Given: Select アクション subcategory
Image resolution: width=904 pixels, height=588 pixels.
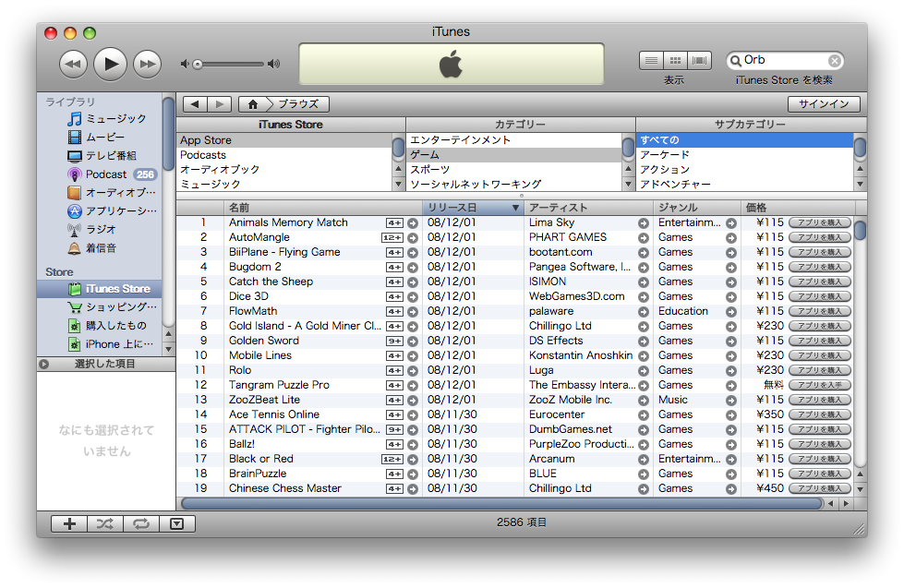Looking at the screenshot, I should pos(744,170).
